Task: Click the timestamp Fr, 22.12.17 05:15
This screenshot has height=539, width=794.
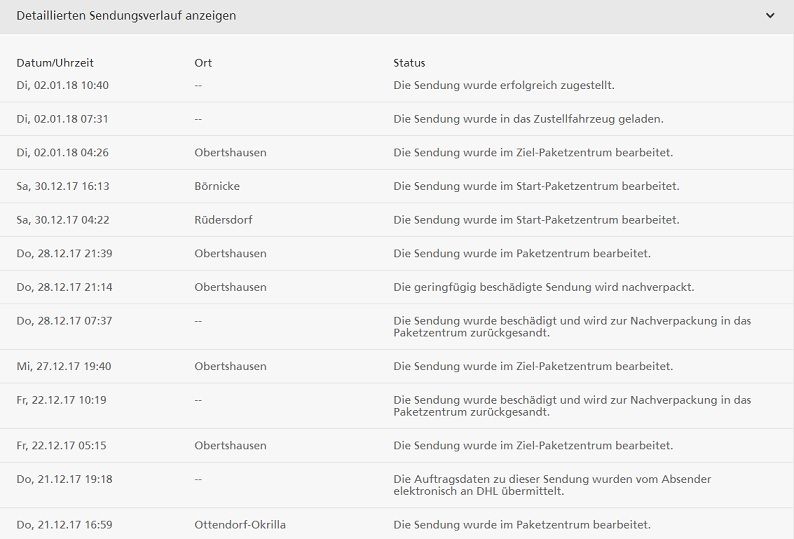Action: pyautogui.click(x=62, y=445)
